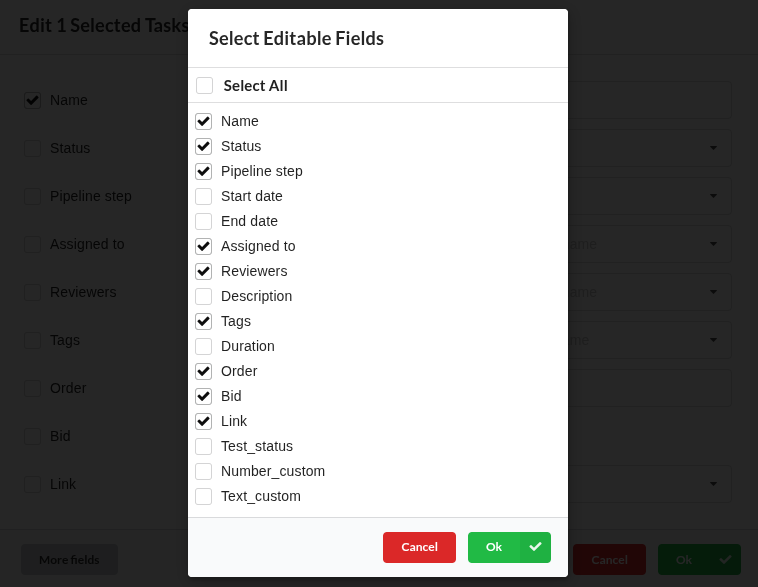Check the Number_custom field checkbox
Viewport: 758px width, 587px height.
204,471
